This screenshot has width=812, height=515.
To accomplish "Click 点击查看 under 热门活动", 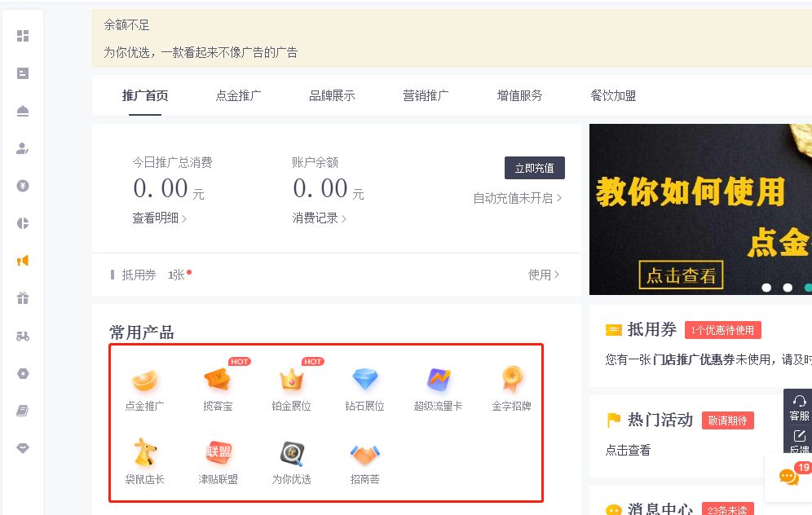I will pyautogui.click(x=628, y=450).
